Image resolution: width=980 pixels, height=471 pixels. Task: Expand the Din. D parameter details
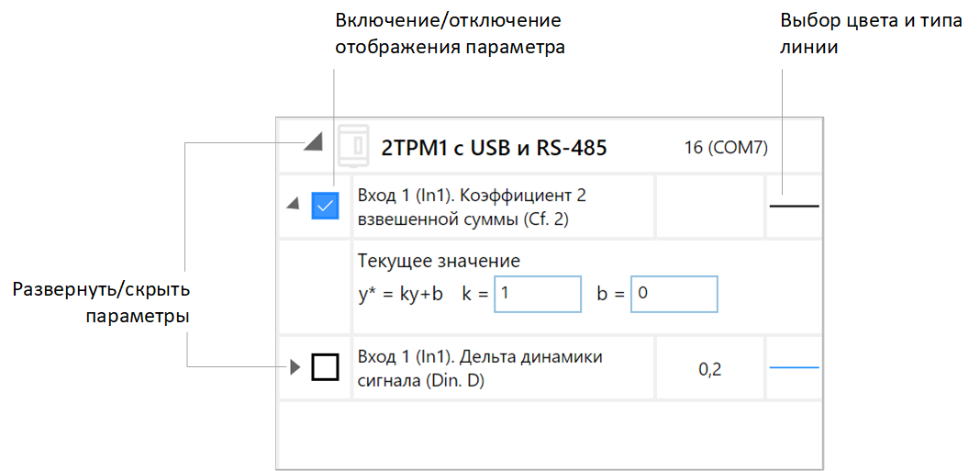[295, 367]
